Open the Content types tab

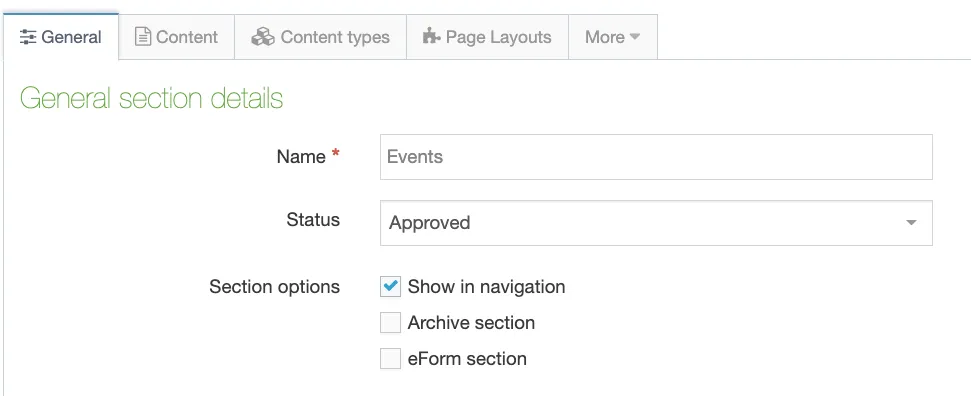pyautogui.click(x=320, y=37)
